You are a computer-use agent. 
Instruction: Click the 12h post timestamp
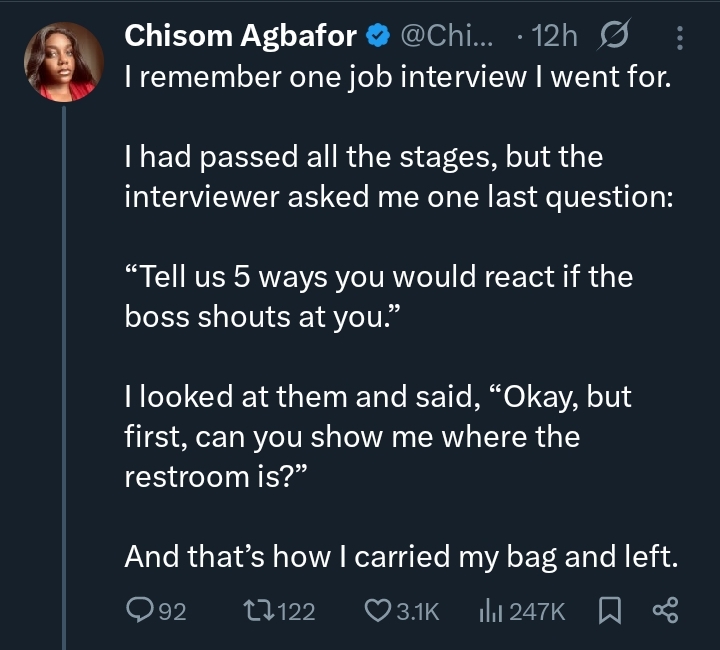(x=556, y=38)
